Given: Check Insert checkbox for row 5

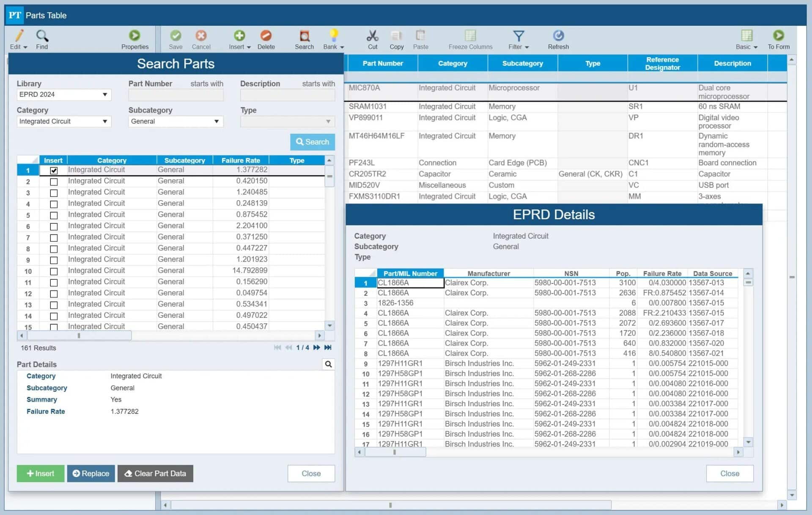Looking at the screenshot, I should click(x=54, y=215).
